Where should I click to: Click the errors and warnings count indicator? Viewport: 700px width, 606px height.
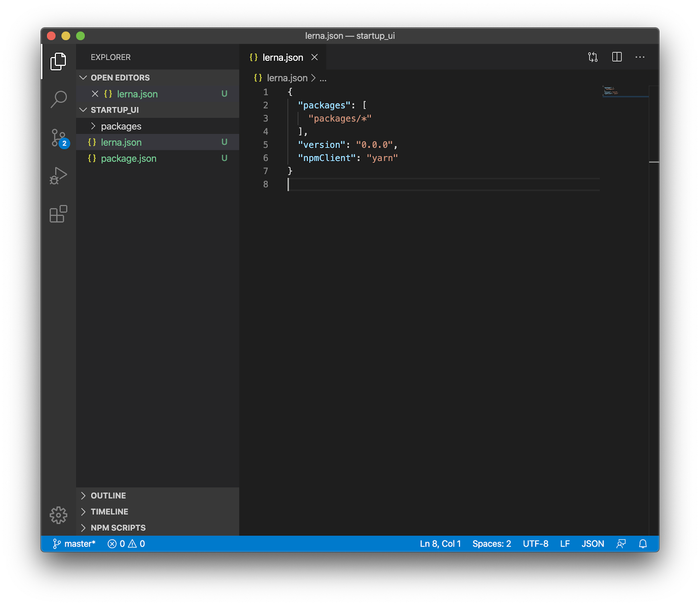click(x=126, y=543)
